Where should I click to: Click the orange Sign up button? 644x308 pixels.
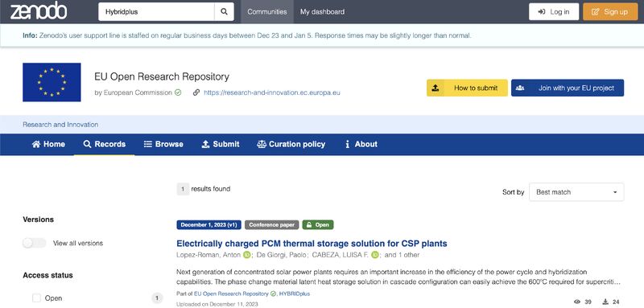point(610,11)
